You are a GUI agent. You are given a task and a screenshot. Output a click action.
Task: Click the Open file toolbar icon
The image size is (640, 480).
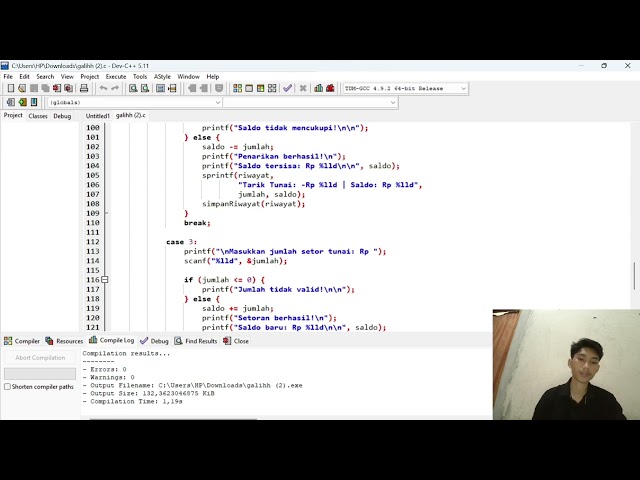pos(22,88)
